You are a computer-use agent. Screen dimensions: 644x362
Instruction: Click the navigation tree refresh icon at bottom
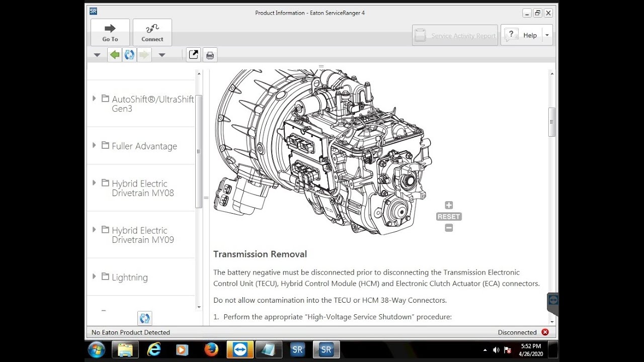pos(144,318)
